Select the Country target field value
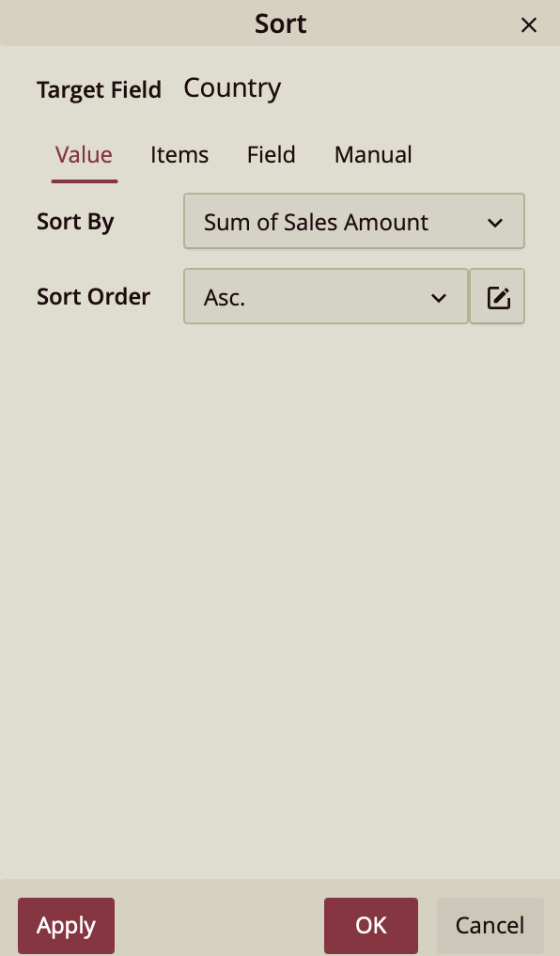This screenshot has width=560, height=956. [x=232, y=89]
